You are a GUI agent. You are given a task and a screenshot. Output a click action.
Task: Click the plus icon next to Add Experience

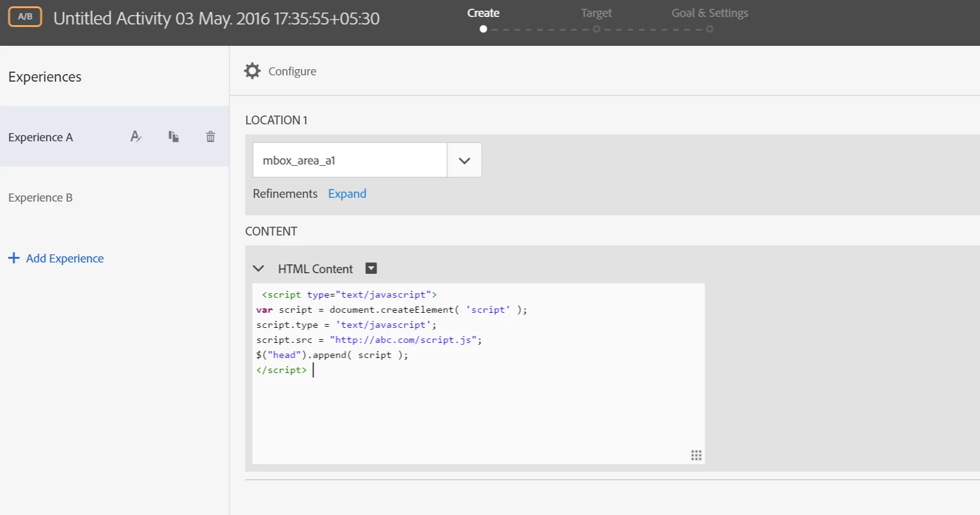point(14,258)
